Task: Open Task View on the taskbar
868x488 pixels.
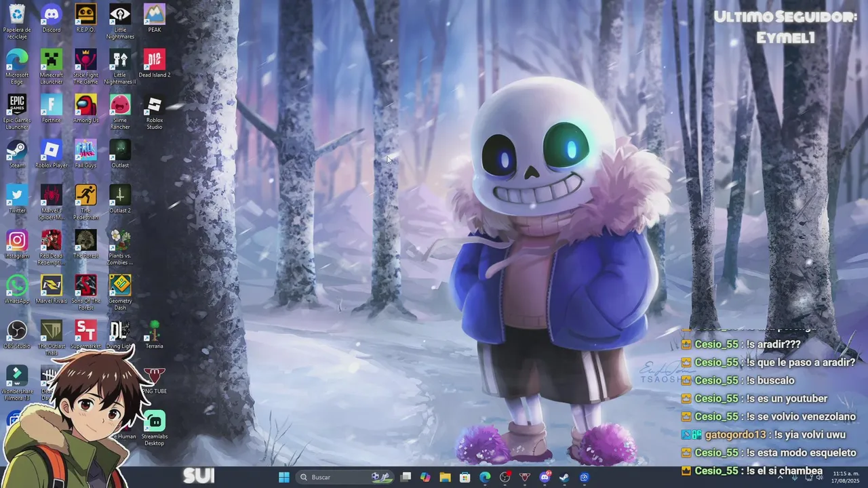Action: (x=406, y=477)
